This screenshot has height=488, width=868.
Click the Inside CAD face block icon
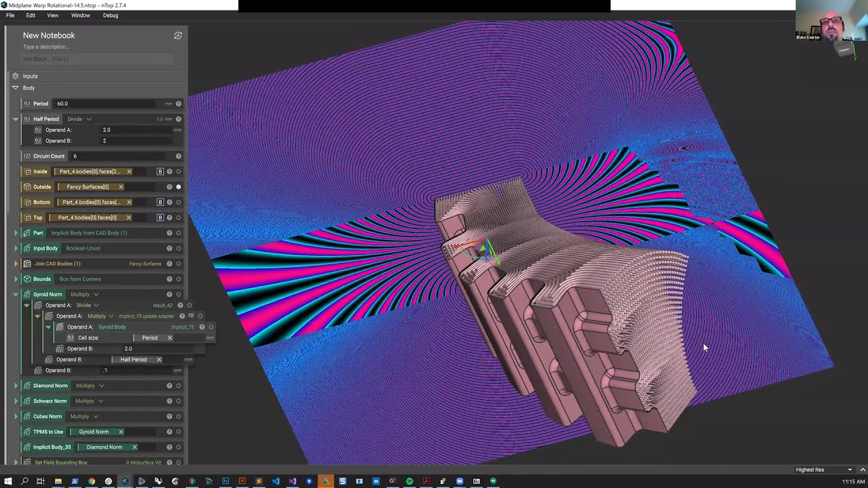pos(27,171)
